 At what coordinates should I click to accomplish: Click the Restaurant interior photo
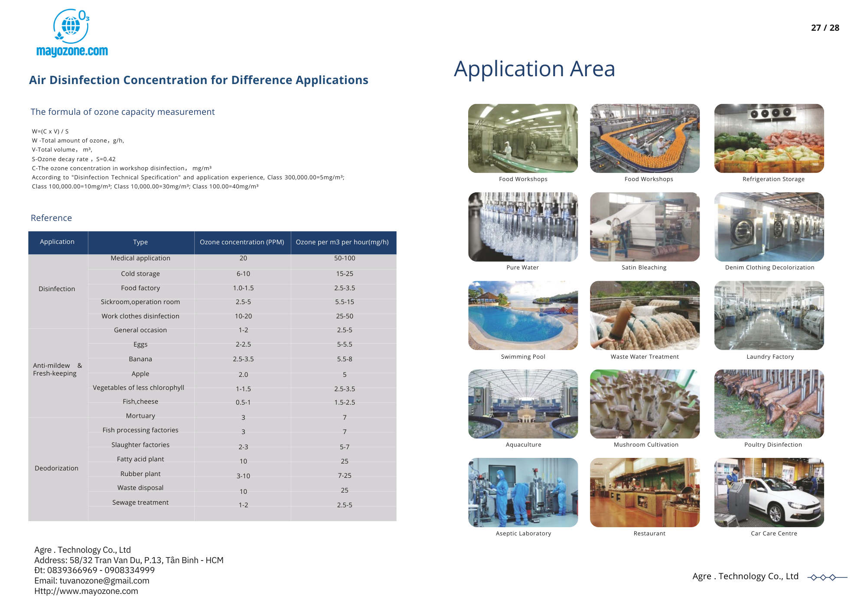645,492
